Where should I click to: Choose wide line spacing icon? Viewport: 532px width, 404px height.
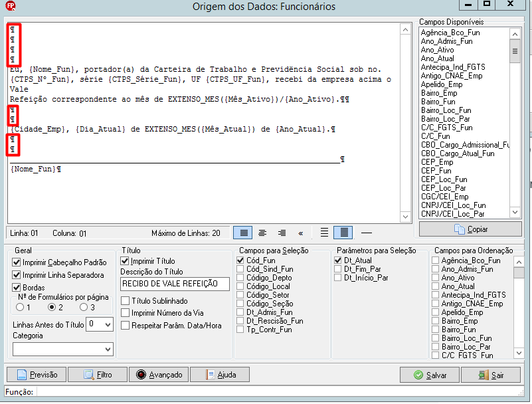tap(324, 233)
